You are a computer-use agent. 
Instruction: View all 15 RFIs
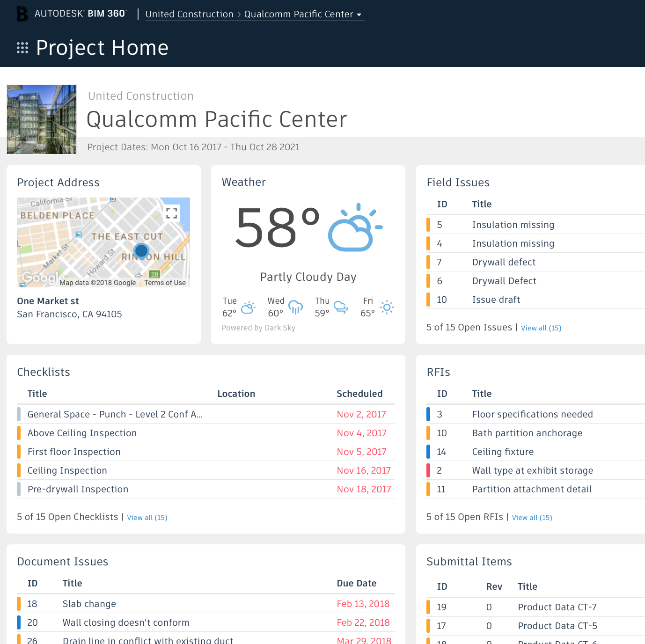click(x=532, y=518)
